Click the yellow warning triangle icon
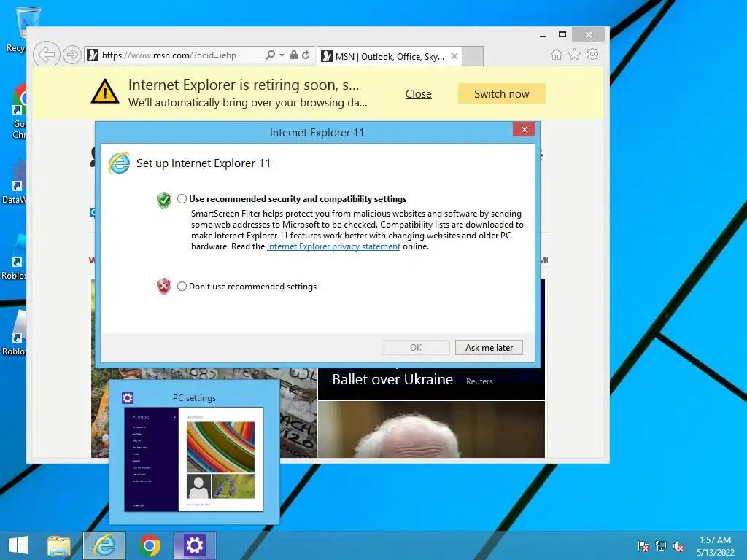Viewport: 747px width, 560px height. coord(105,91)
